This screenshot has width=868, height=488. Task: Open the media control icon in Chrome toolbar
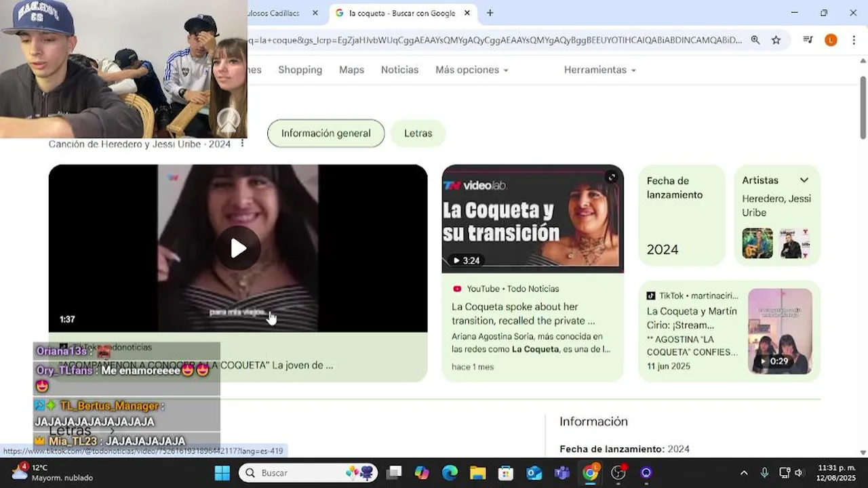point(808,40)
